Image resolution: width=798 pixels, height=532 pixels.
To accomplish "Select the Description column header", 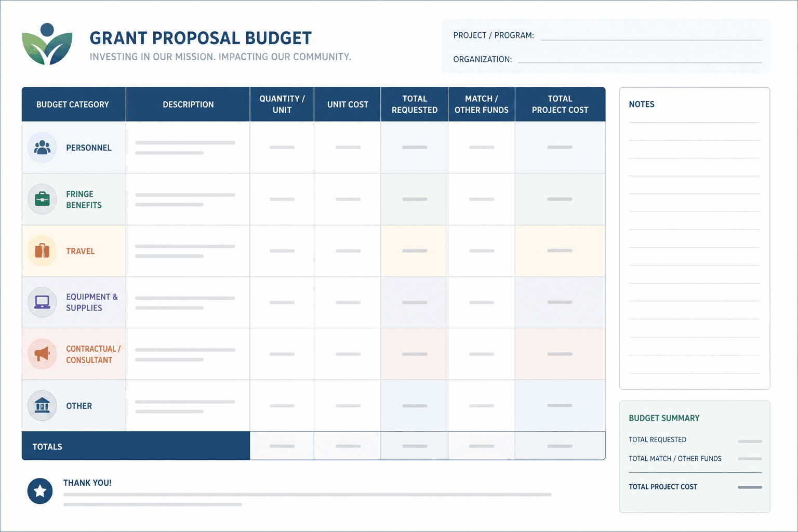I will tap(188, 104).
